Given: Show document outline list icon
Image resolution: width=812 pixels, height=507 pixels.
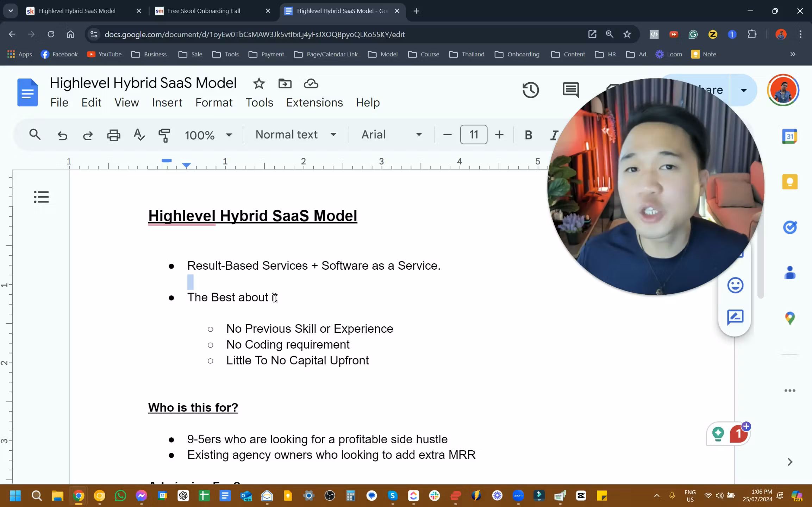Looking at the screenshot, I should pyautogui.click(x=41, y=197).
